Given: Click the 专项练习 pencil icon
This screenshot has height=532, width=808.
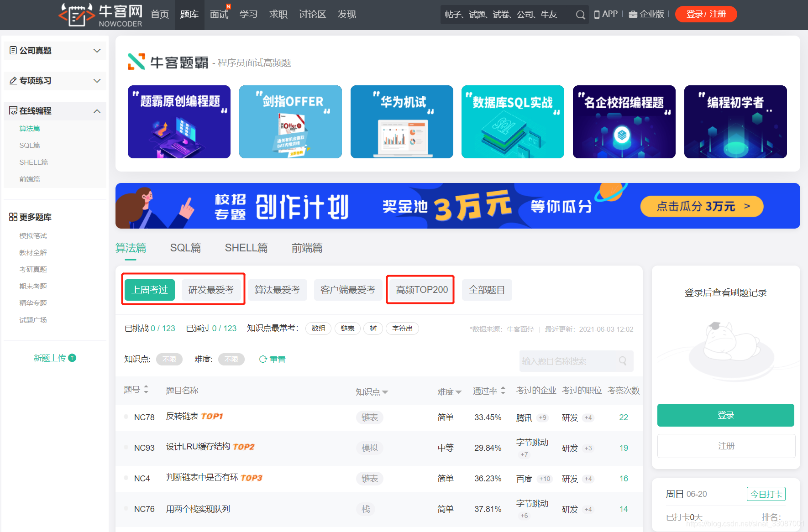Looking at the screenshot, I should point(13,80).
